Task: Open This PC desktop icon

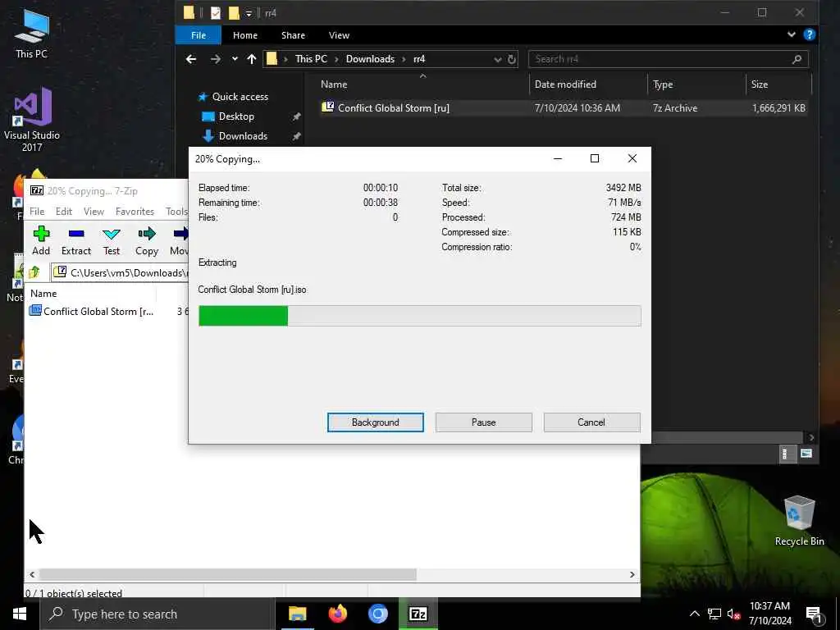Action: pyautogui.click(x=31, y=33)
